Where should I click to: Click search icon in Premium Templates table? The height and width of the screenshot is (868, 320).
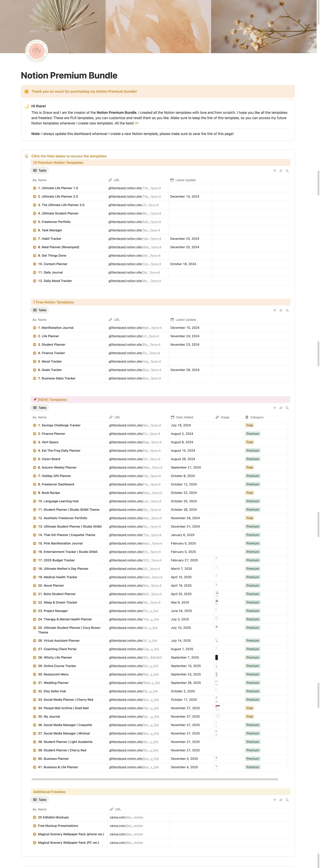pos(287,171)
